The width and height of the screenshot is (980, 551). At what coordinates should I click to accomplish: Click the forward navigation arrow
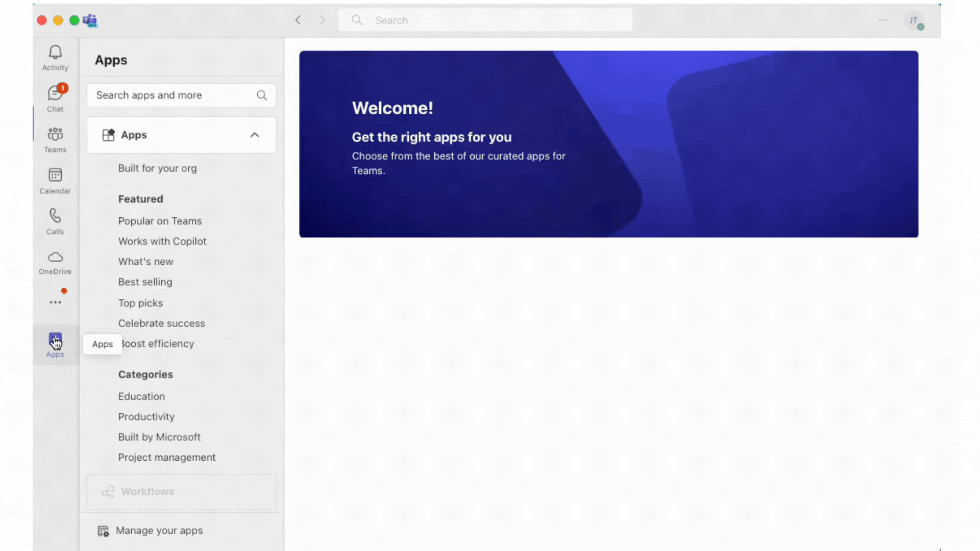(x=323, y=20)
